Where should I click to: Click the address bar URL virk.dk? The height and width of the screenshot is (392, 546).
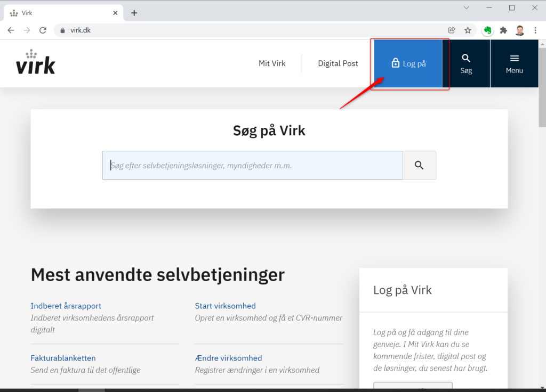[81, 30]
